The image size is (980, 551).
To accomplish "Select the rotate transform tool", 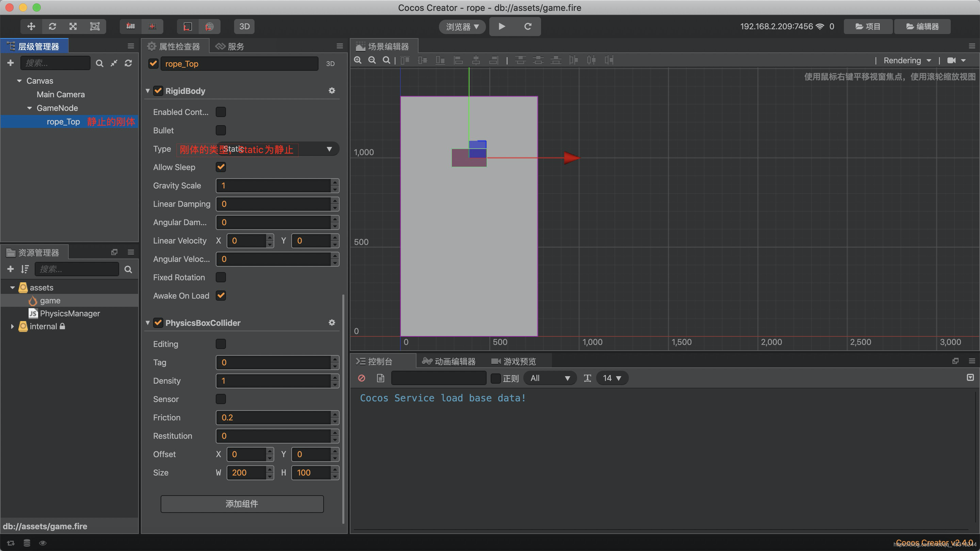I will point(52,26).
